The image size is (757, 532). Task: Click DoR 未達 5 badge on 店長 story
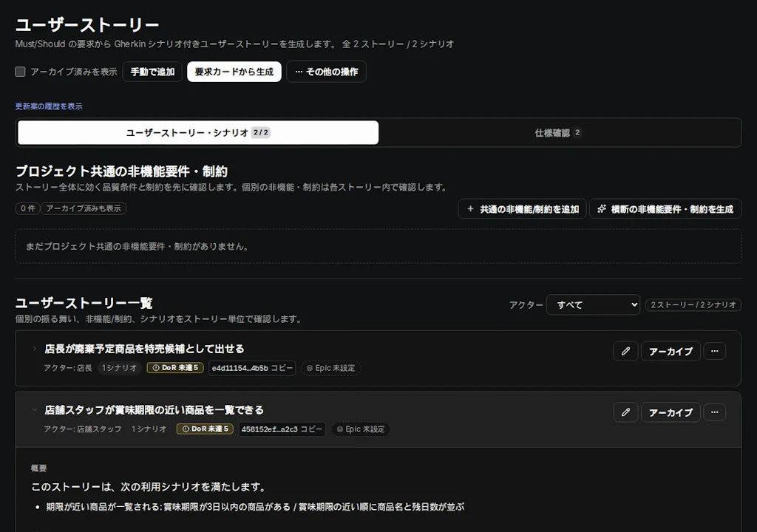tap(175, 368)
